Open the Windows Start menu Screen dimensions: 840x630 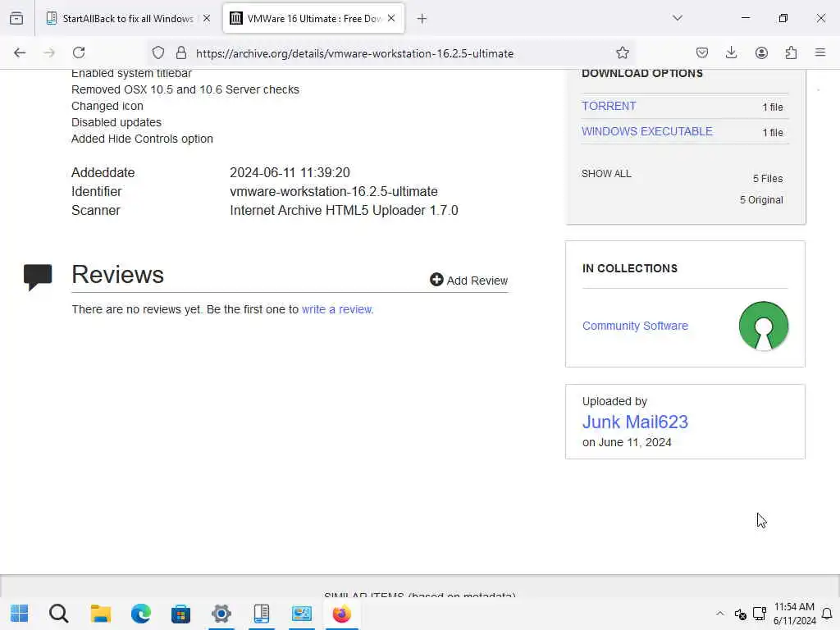click(x=20, y=614)
